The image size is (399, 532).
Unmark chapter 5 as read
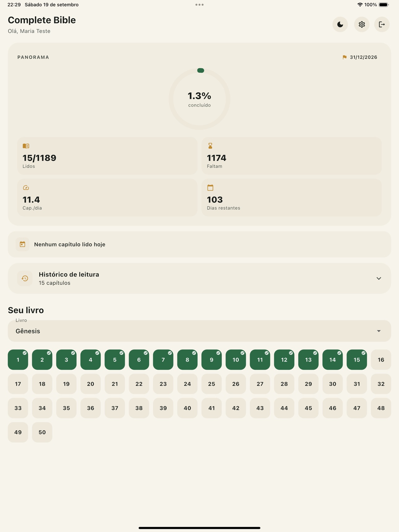tap(115, 360)
